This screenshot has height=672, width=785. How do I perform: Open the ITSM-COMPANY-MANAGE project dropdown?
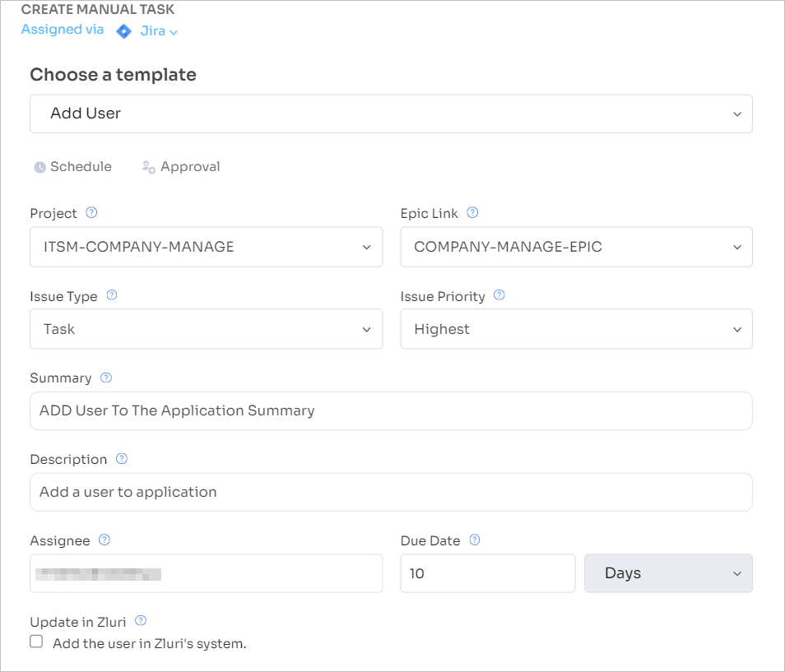click(x=207, y=247)
